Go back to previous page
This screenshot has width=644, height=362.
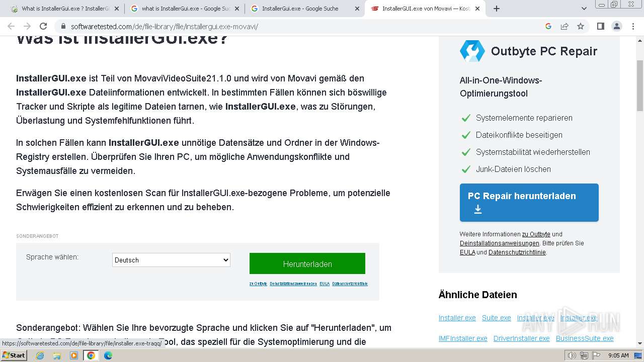(11, 26)
